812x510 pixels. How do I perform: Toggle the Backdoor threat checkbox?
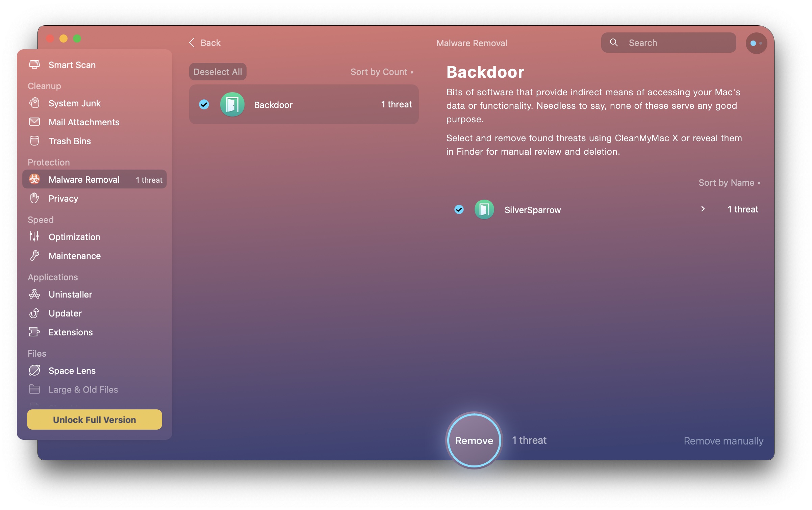click(204, 104)
